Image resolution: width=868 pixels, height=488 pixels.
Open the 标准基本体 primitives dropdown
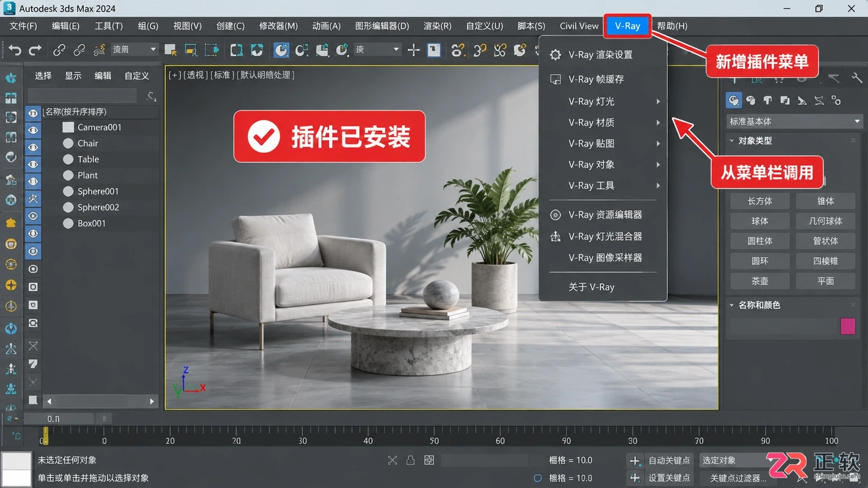795,121
